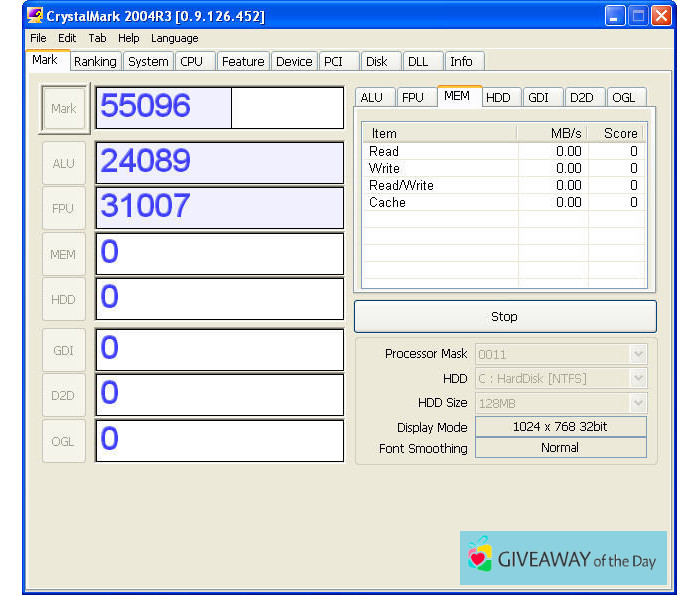Open the Language menu
700x595 pixels.
coord(174,38)
